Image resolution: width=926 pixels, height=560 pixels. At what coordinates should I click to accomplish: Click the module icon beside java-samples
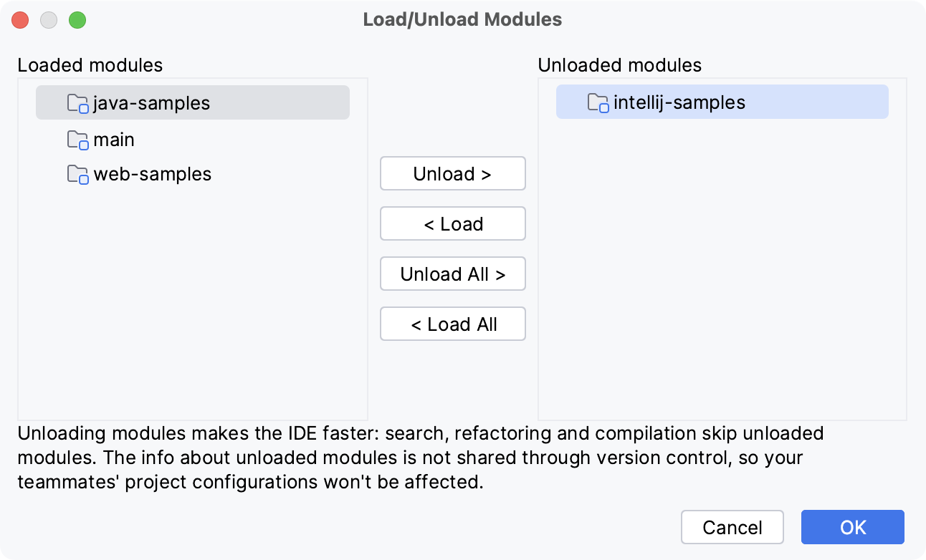pyautogui.click(x=77, y=102)
